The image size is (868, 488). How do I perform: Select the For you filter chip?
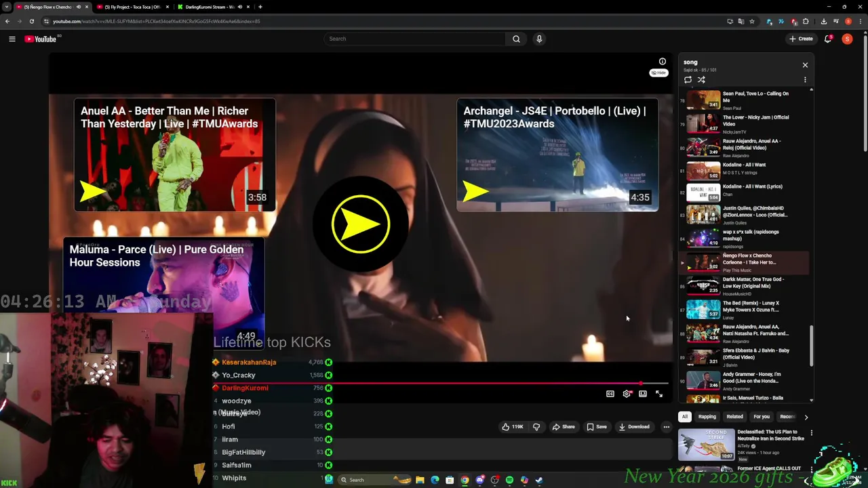[x=762, y=417]
